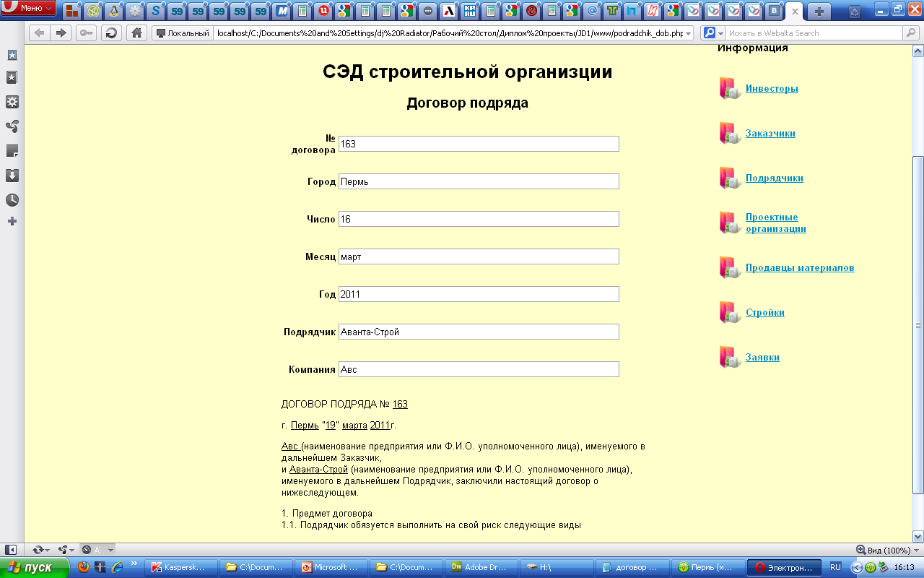
Task: Add a panel with the sidebar plus
Action: tap(12, 221)
